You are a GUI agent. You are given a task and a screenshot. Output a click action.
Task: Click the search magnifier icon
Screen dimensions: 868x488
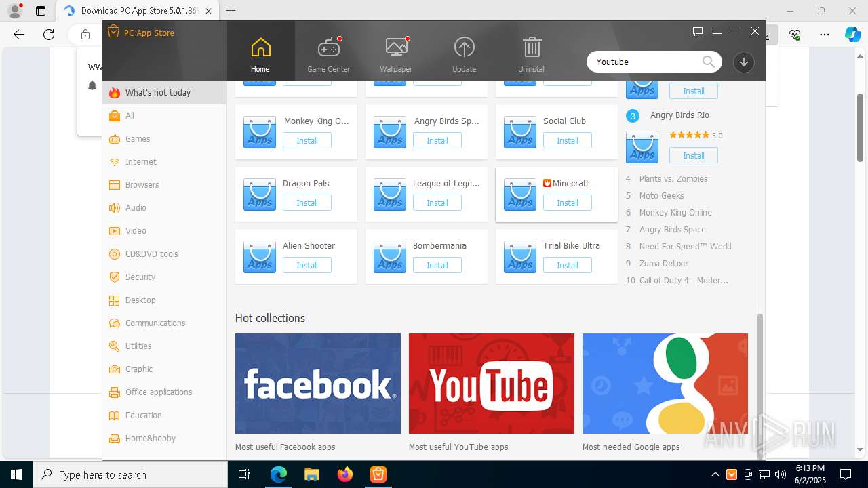(x=708, y=62)
